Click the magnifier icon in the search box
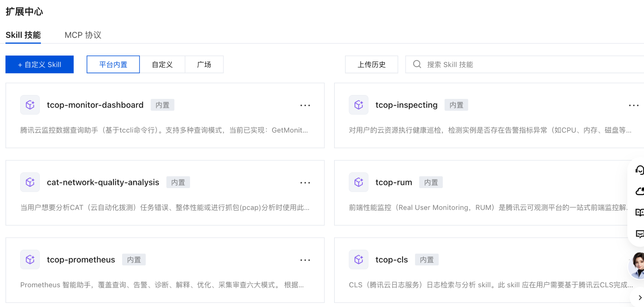The width and height of the screenshot is (644, 307). click(x=417, y=64)
